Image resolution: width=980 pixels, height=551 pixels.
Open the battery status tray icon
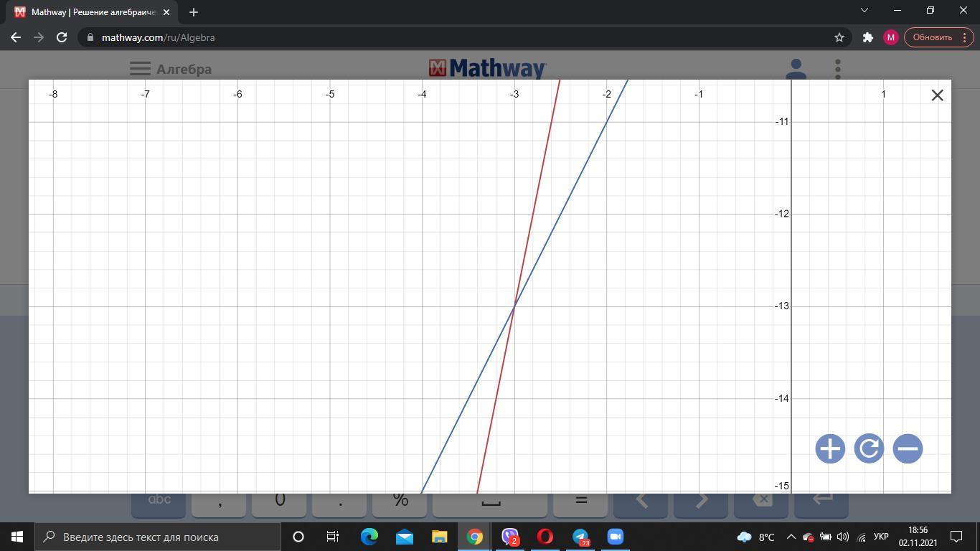tap(826, 537)
